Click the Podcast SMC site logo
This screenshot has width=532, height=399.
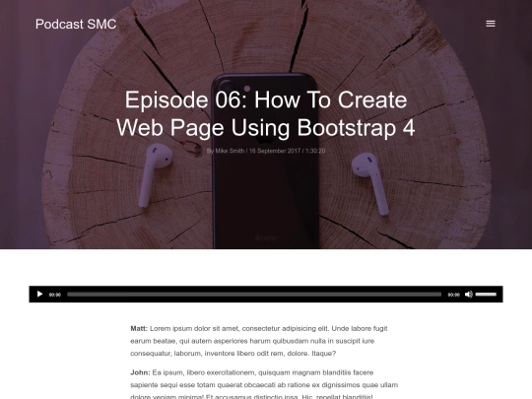(76, 24)
